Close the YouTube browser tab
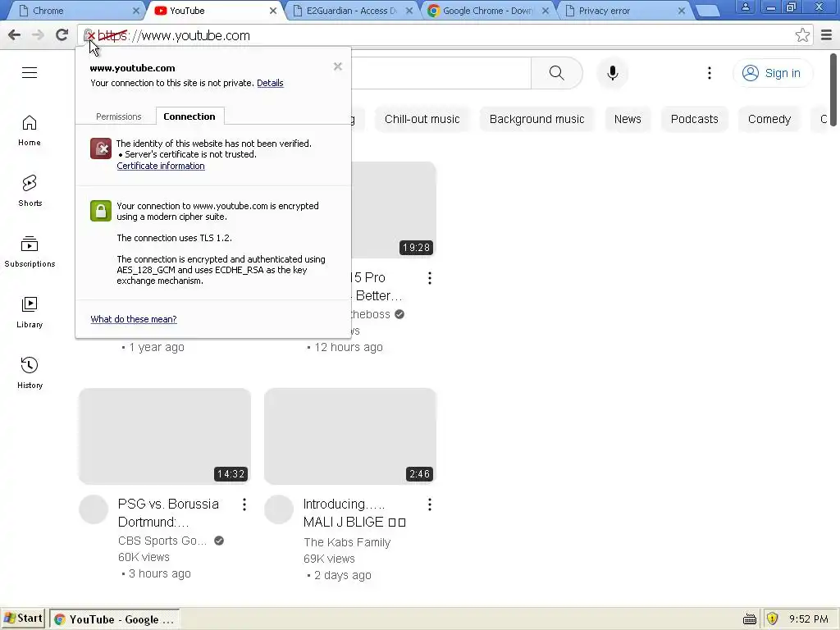Viewport: 840px width, 630px height. pyautogui.click(x=272, y=11)
